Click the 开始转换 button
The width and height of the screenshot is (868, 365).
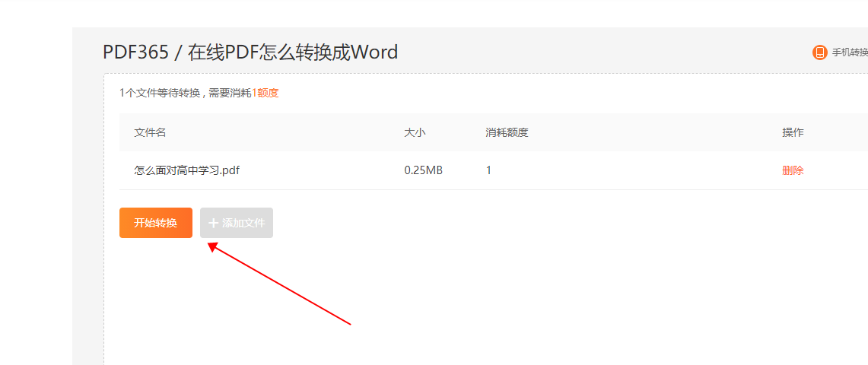pyautogui.click(x=155, y=223)
